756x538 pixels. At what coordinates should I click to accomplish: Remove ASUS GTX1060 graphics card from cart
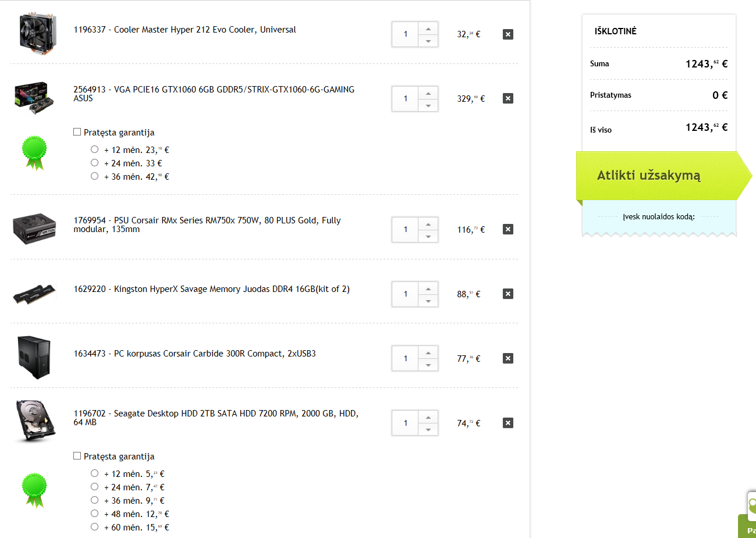tap(508, 98)
